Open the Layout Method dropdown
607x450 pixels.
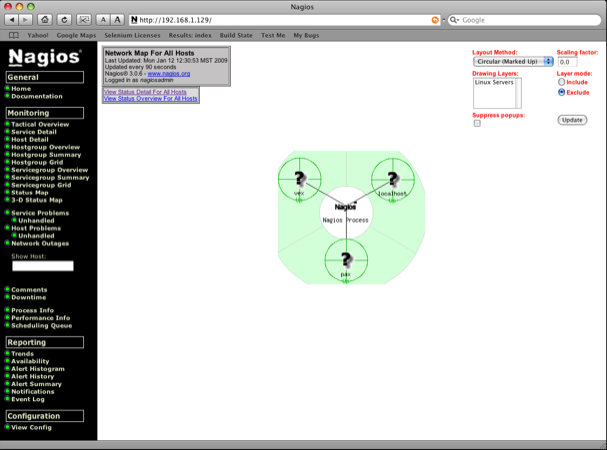513,62
